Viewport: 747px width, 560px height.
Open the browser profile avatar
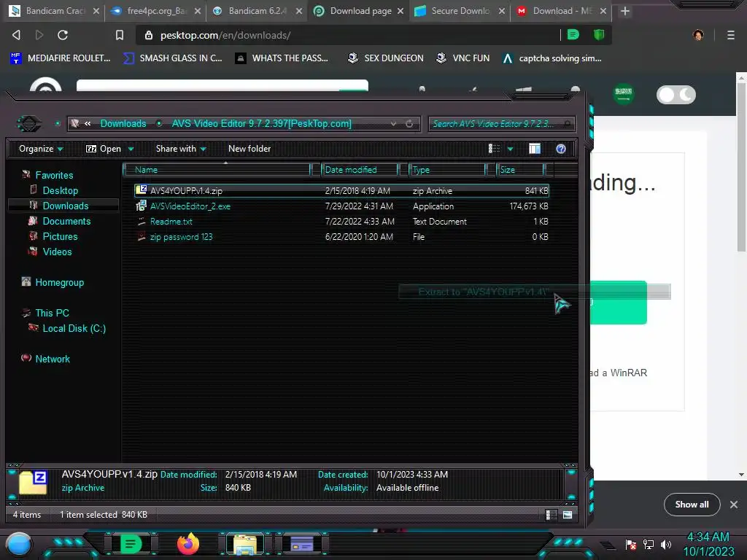[x=698, y=35]
